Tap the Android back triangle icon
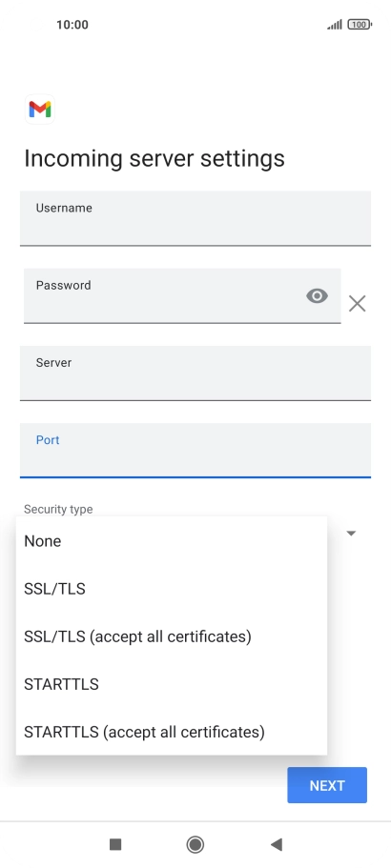Viewport: 391px width, 868px height. pos(277,844)
